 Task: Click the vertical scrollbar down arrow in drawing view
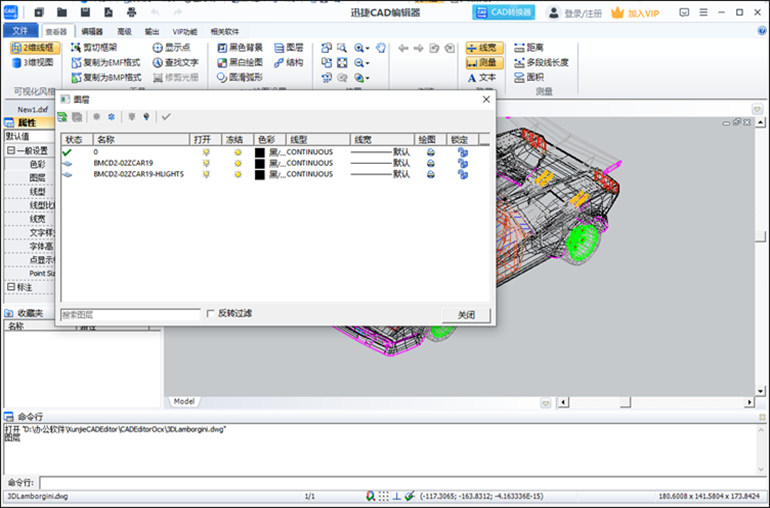coord(760,392)
